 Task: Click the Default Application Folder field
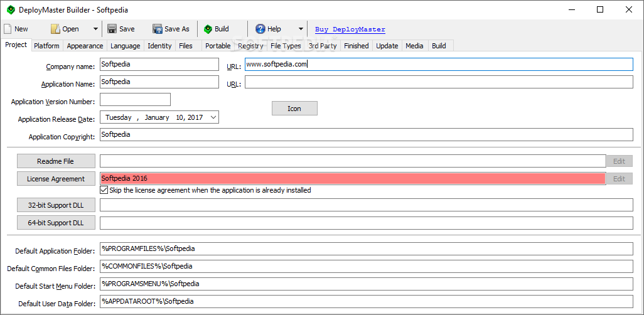tap(367, 249)
